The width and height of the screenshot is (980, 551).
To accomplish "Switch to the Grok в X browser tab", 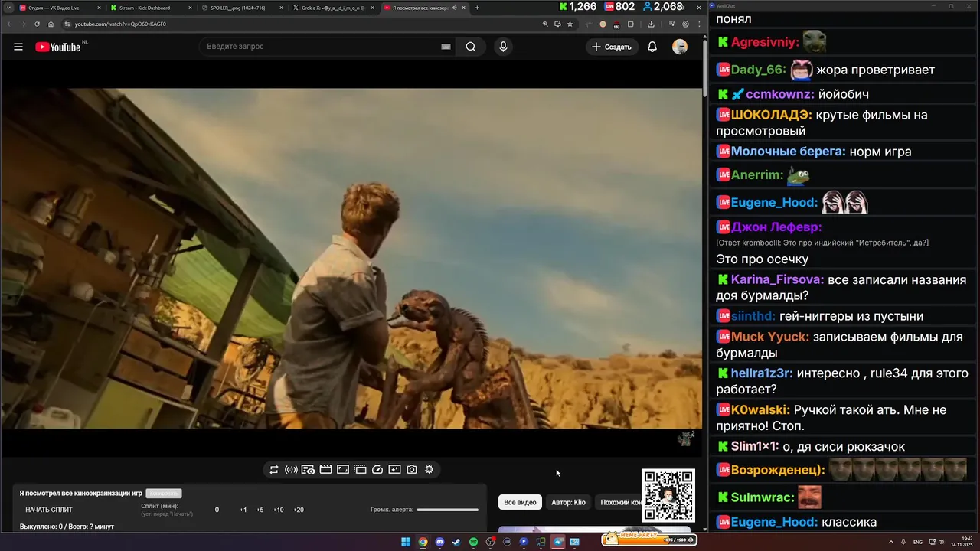I will (x=334, y=8).
